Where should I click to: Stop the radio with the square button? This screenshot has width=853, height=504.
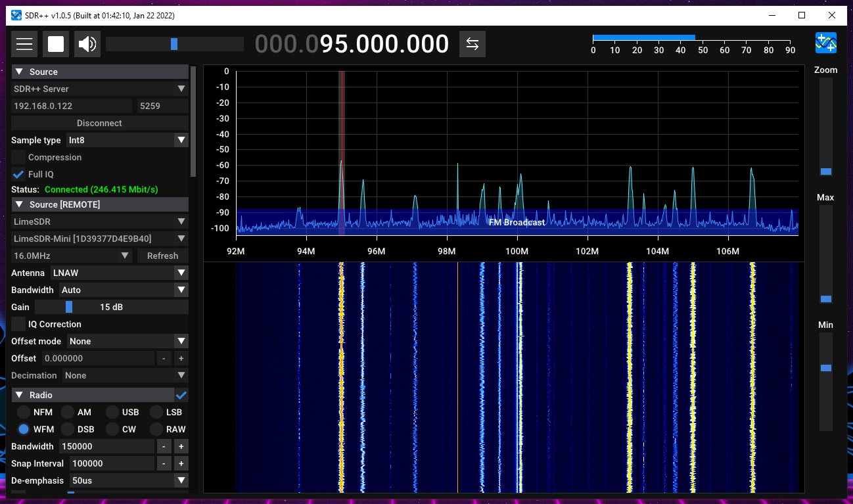tap(56, 43)
